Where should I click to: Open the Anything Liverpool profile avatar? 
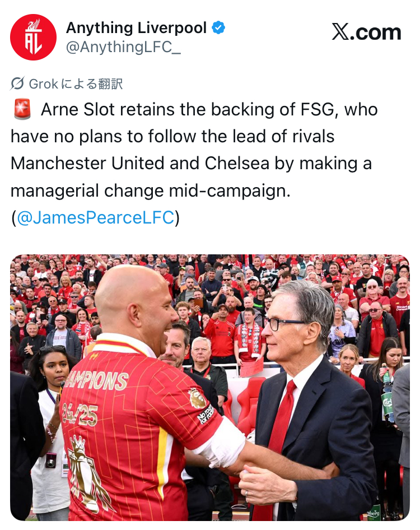tap(33, 37)
